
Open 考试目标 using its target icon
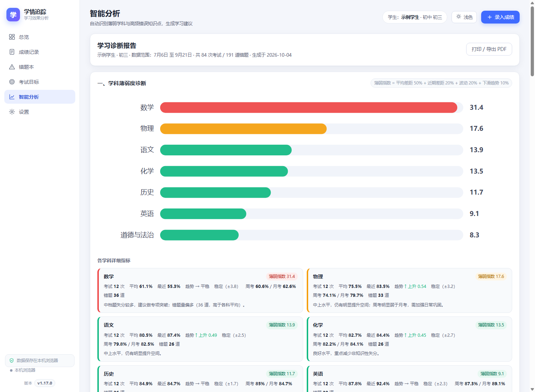point(12,82)
